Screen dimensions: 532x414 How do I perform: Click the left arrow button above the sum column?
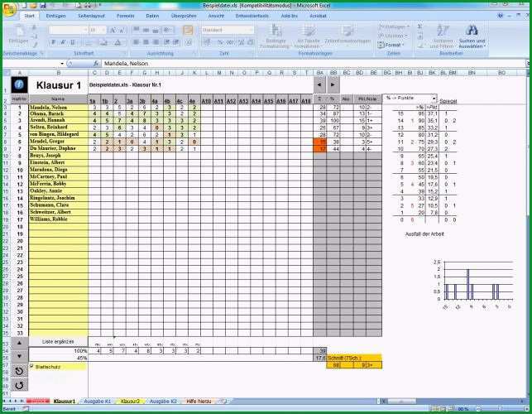click(x=319, y=85)
